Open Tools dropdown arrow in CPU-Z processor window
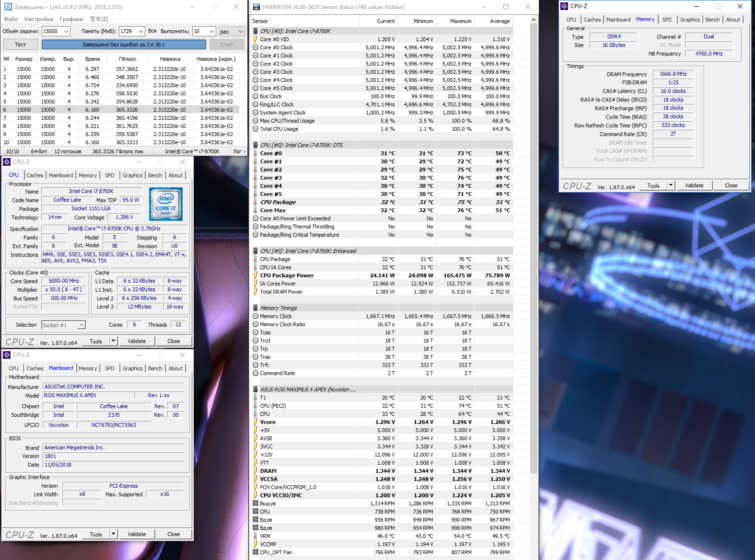Image resolution: width=755 pixels, height=560 pixels. tap(114, 341)
